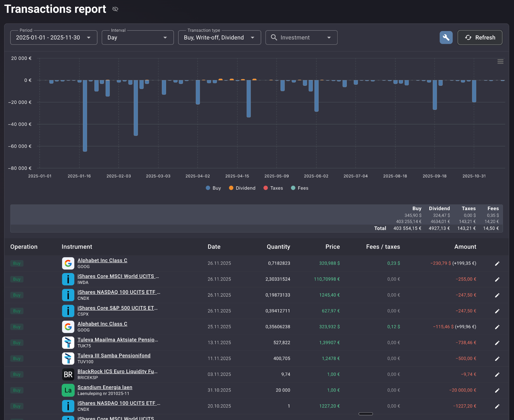Open the Transaction type dropdown
The width and height of the screenshot is (514, 420).
pos(220,37)
